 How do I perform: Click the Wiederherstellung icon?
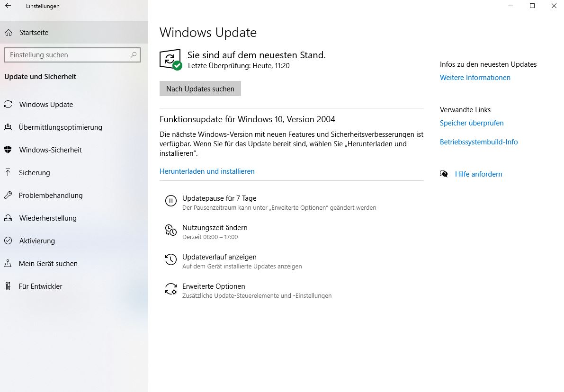tap(8, 218)
